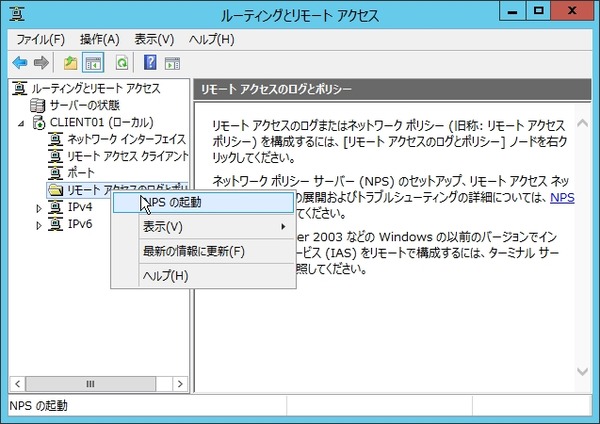600x424 pixels.
Task: Click the Refresh toolbar icon
Action: [122, 63]
